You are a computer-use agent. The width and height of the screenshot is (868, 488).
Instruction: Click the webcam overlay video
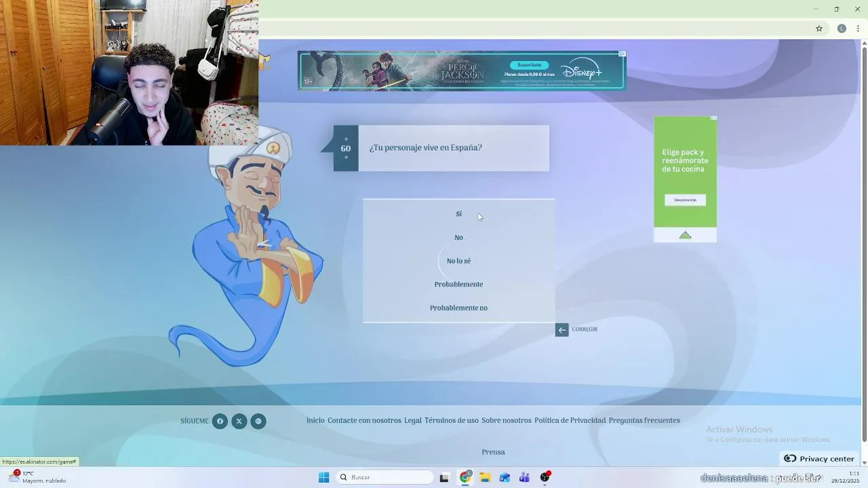pos(129,73)
